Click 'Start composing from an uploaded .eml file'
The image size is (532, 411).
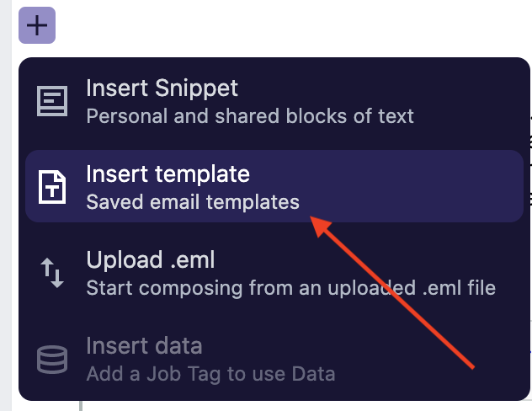(x=290, y=288)
